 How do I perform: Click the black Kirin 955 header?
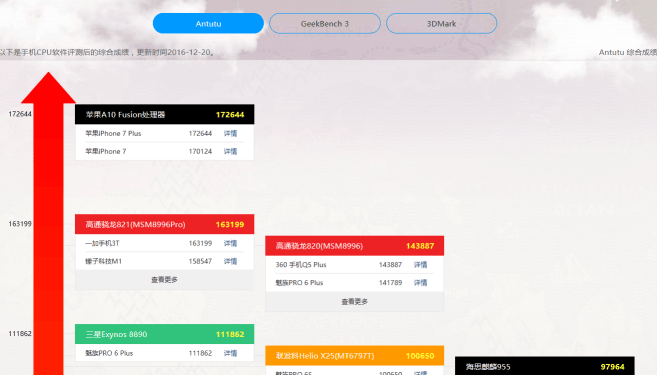tap(545, 366)
